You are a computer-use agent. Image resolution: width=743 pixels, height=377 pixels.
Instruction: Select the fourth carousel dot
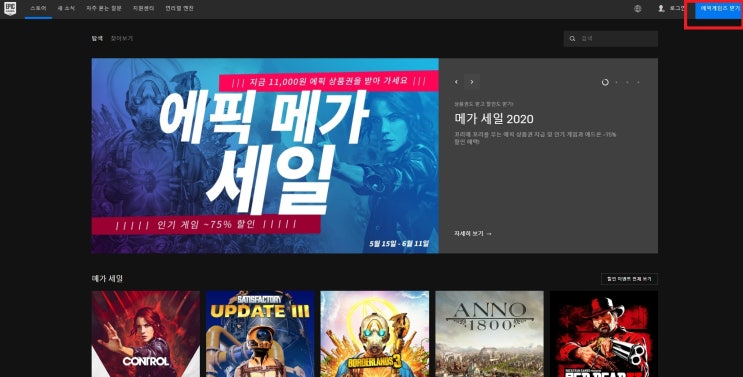pyautogui.click(x=638, y=82)
